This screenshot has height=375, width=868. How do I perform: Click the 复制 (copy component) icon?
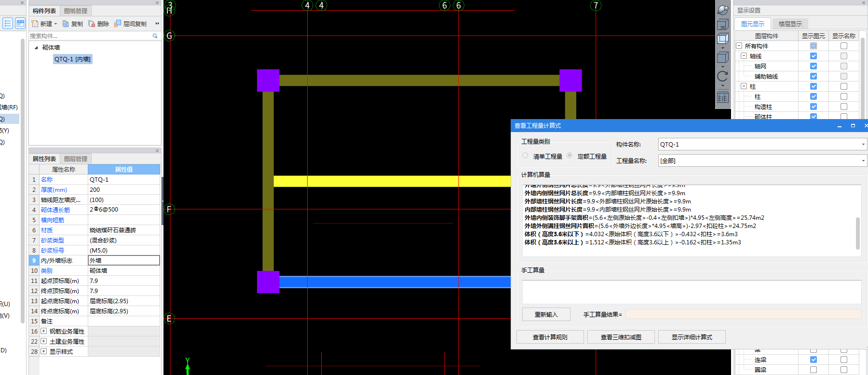click(66, 24)
